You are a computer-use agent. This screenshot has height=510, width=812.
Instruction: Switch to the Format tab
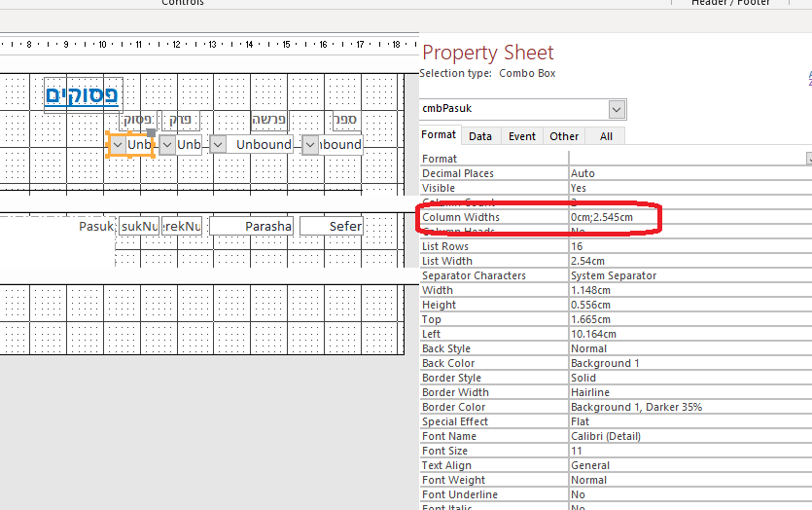439,134
